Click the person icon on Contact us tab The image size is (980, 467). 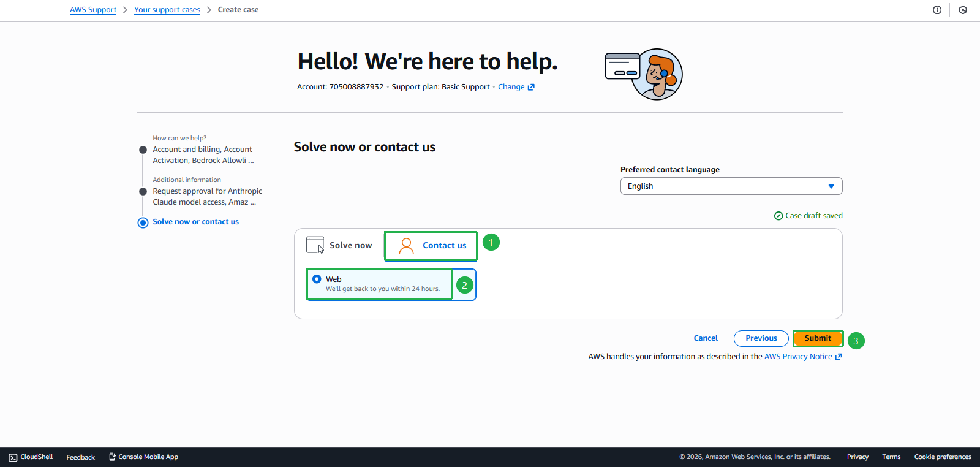point(406,246)
